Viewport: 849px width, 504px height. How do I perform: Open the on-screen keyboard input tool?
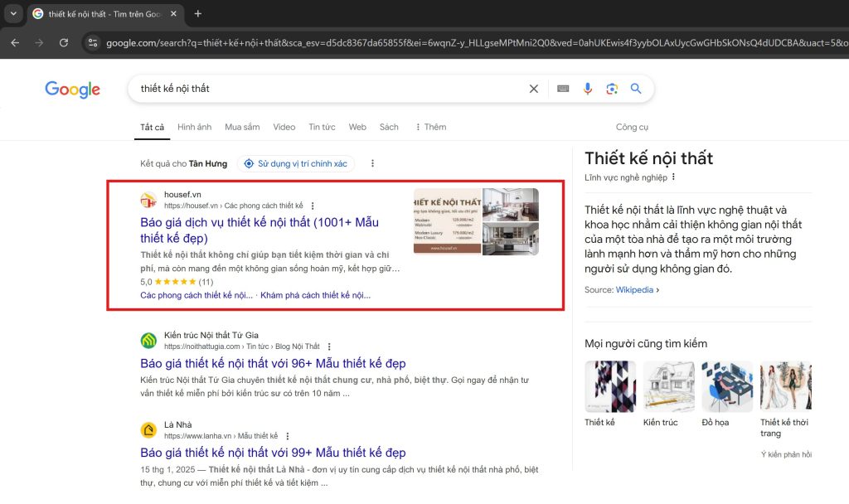click(563, 89)
